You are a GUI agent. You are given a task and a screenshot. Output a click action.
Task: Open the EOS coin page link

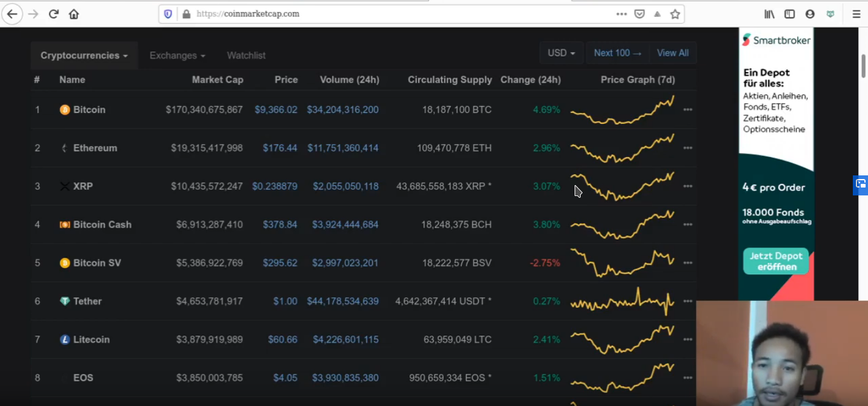click(83, 377)
